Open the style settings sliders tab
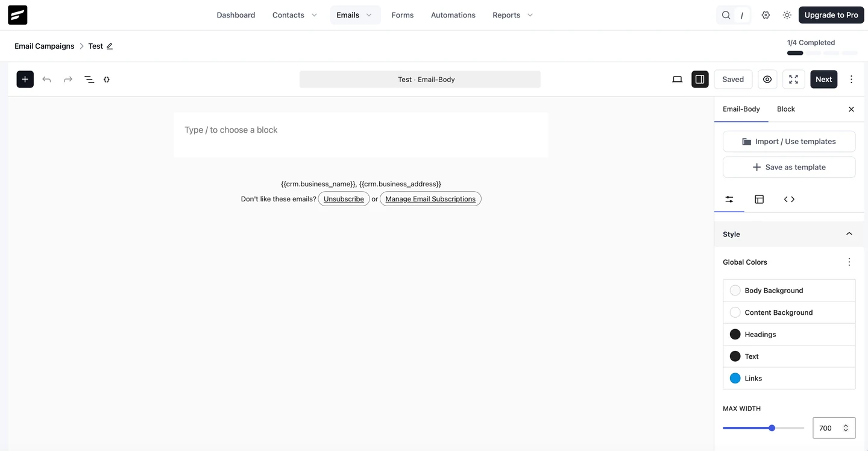This screenshot has height=451, width=868. [x=729, y=199]
